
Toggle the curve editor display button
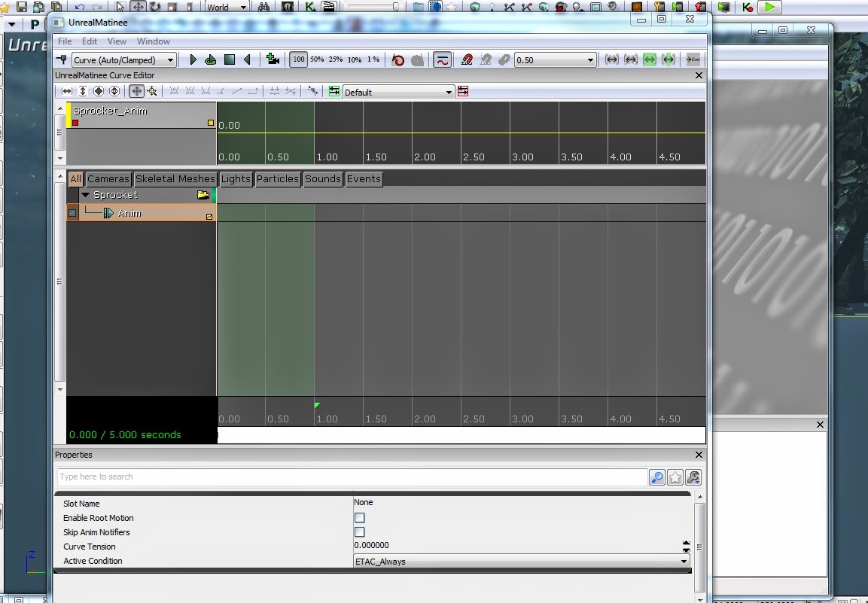coord(442,59)
